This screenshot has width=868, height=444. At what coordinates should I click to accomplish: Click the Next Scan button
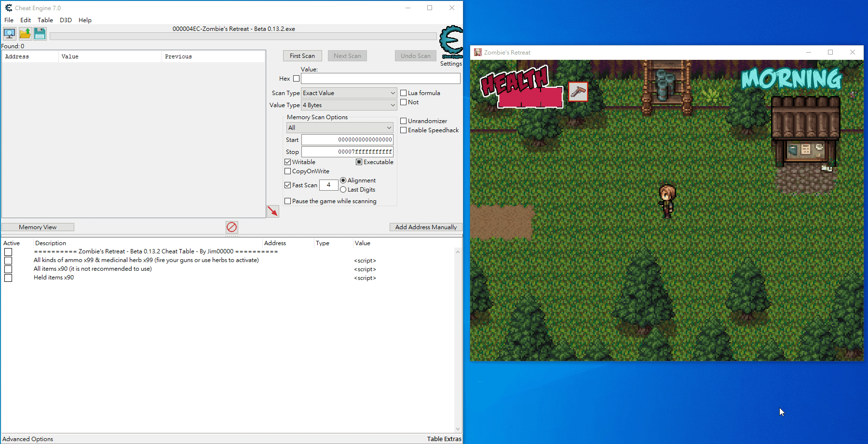coord(347,56)
